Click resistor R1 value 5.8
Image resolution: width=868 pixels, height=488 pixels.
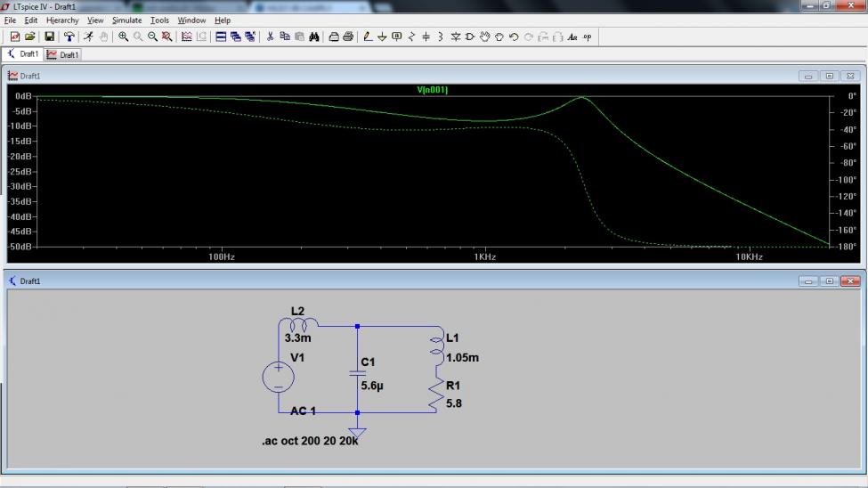pyautogui.click(x=454, y=403)
